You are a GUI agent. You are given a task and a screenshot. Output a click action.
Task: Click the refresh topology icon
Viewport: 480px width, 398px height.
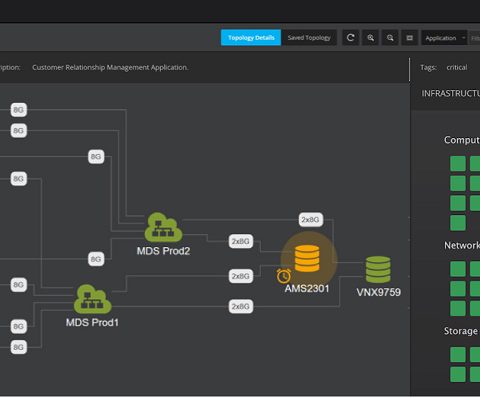(x=350, y=38)
